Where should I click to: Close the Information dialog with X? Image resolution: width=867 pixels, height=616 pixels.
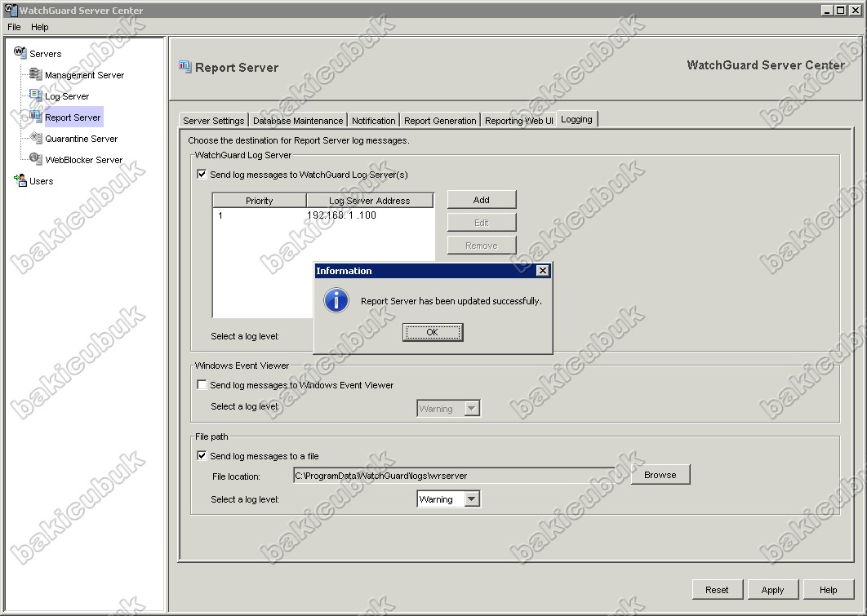click(542, 271)
